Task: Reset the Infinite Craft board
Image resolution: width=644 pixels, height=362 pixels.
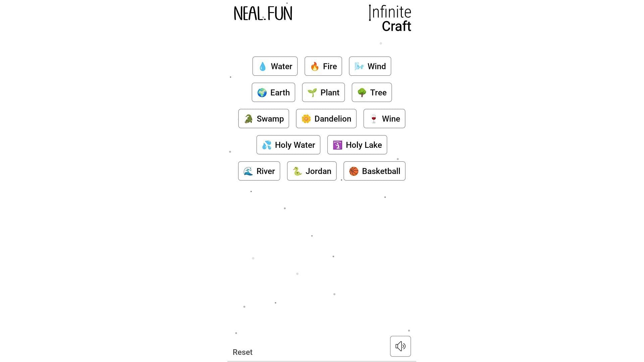Action: coord(243,352)
